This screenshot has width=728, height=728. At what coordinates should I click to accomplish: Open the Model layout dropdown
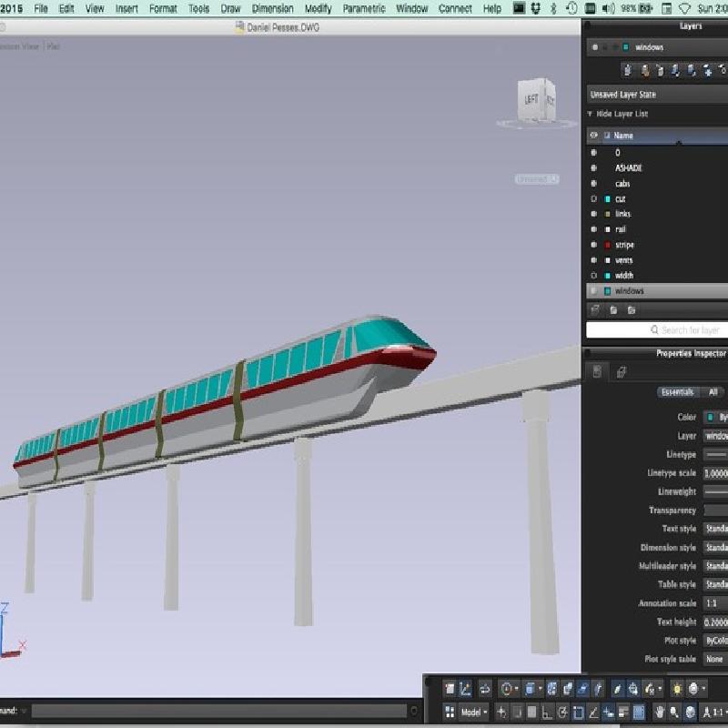(473, 712)
